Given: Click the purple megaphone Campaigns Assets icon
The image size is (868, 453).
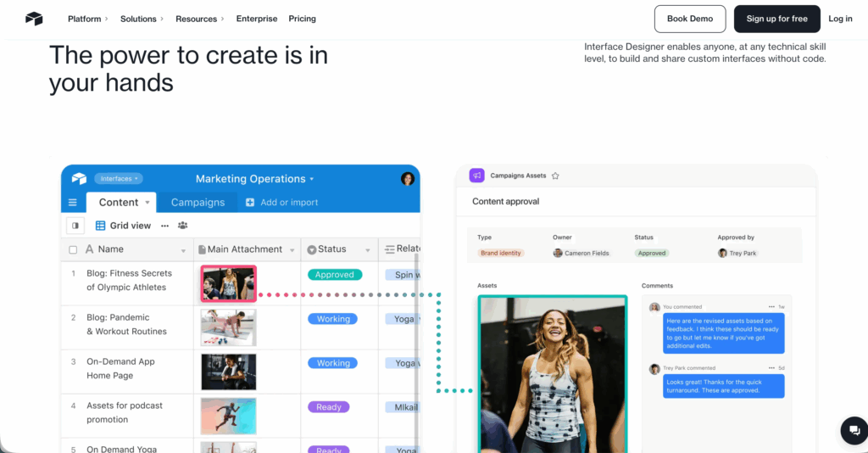Looking at the screenshot, I should tap(476, 176).
